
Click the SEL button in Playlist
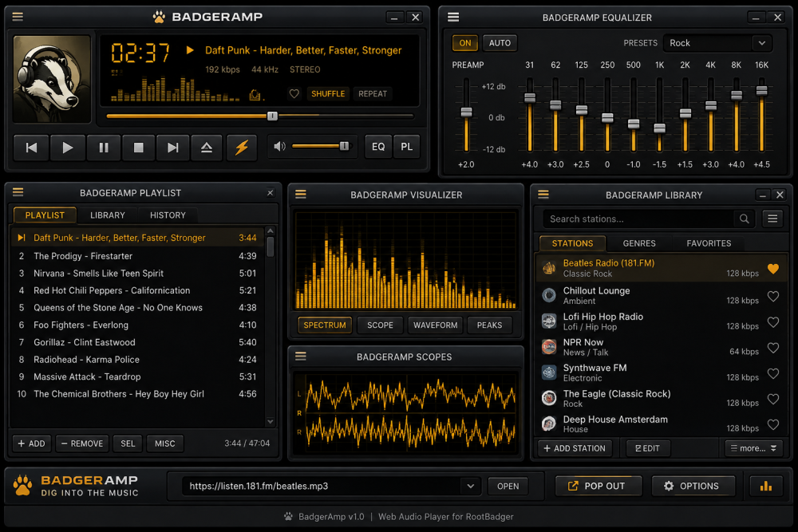128,443
